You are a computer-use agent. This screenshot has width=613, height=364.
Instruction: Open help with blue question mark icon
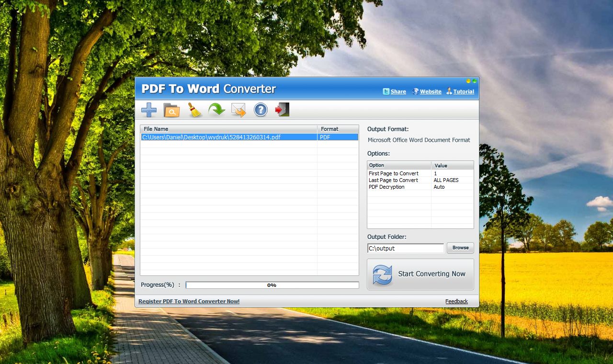[261, 110]
